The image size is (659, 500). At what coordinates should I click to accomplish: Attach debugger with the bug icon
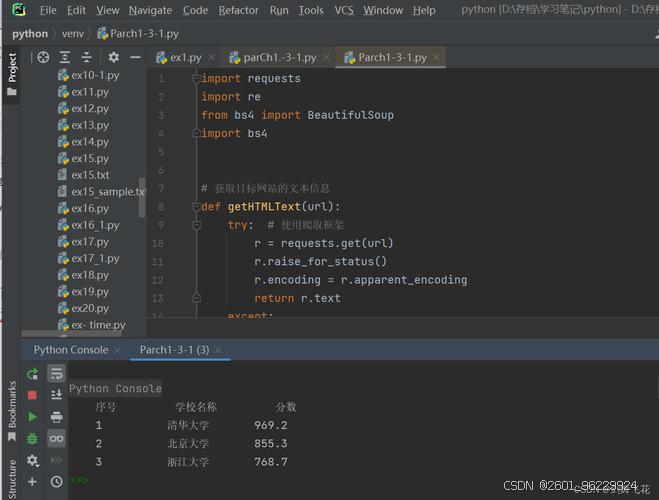pos(32,439)
